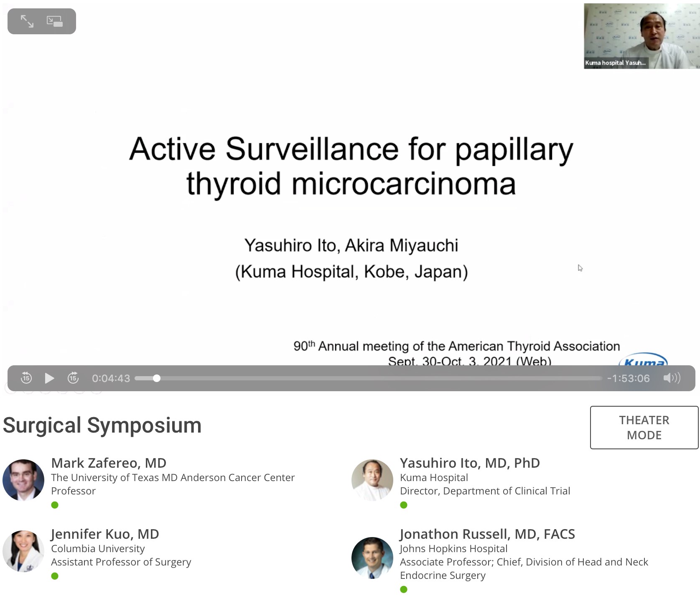Click the name Yasuhiro Ito, MD, PhD

pos(470,463)
